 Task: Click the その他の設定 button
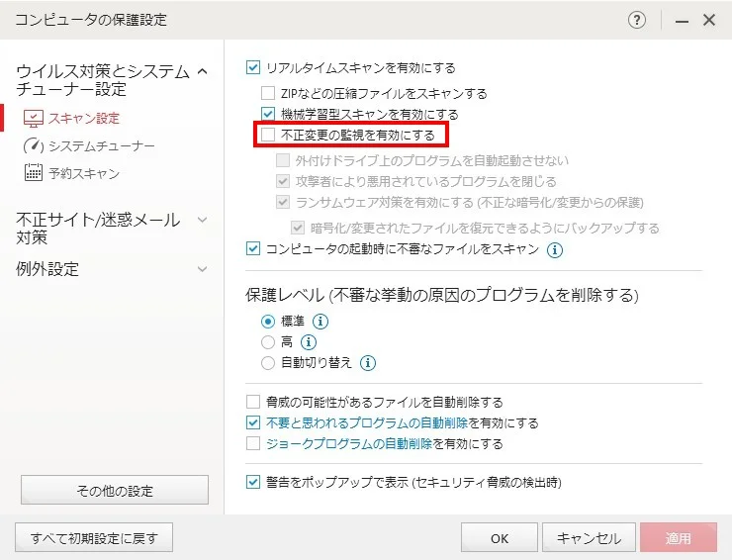[115, 490]
